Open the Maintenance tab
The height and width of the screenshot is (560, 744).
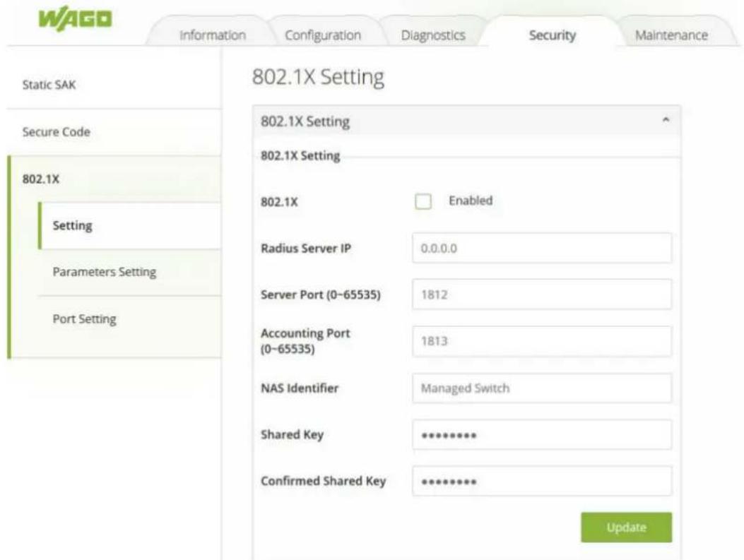(671, 35)
